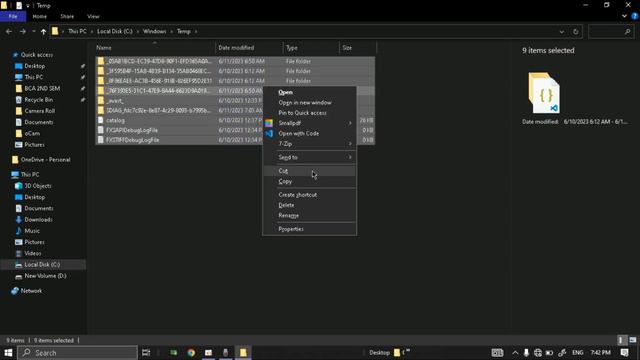Open the Share ribbon tab
The image size is (640, 360).
(67, 16)
